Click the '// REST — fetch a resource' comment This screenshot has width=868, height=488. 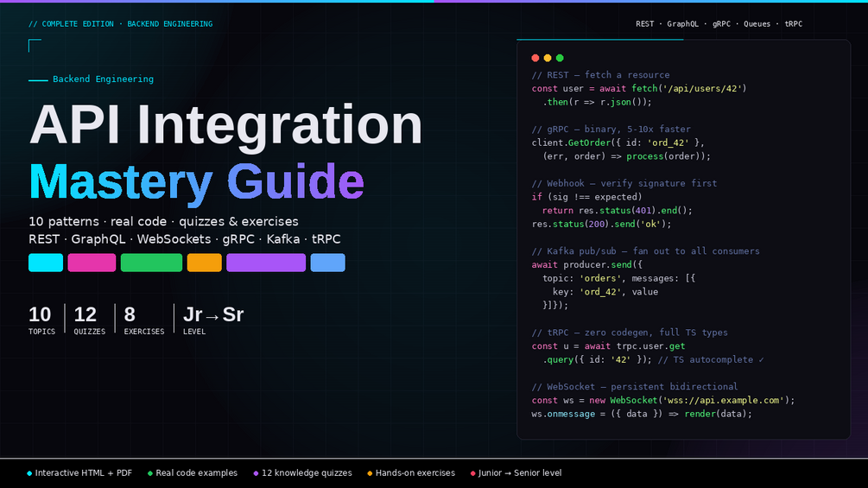(600, 74)
